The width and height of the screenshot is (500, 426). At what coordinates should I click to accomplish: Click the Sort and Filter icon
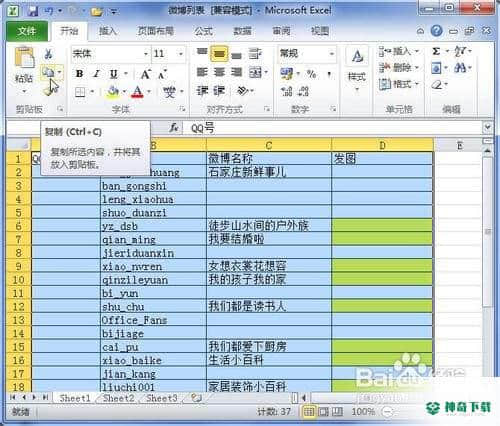click(460, 51)
